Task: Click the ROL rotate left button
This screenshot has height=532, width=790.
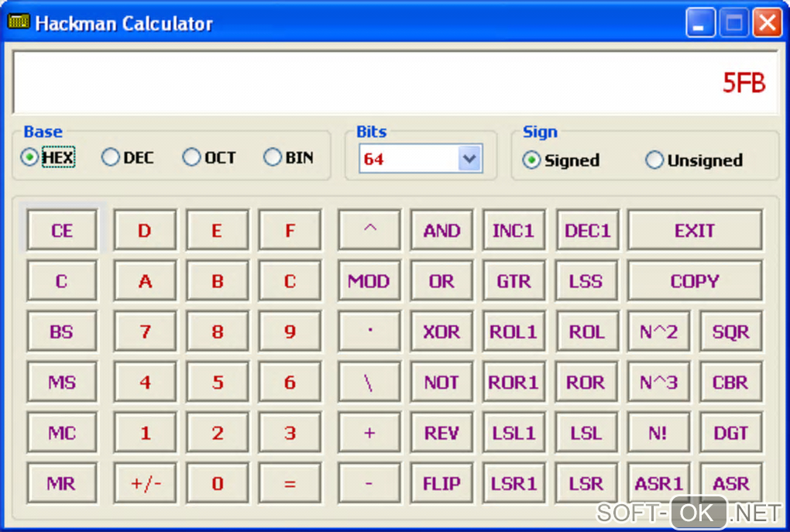Action: [586, 331]
